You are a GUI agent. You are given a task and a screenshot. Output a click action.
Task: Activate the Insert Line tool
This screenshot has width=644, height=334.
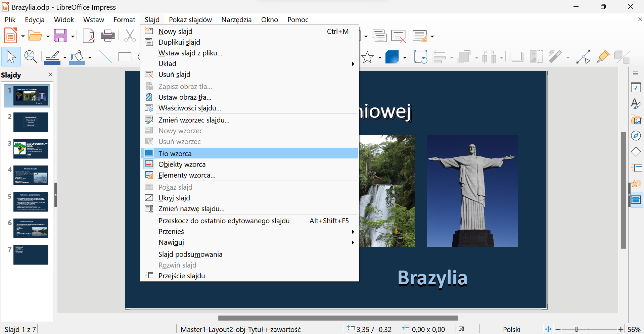[105, 56]
